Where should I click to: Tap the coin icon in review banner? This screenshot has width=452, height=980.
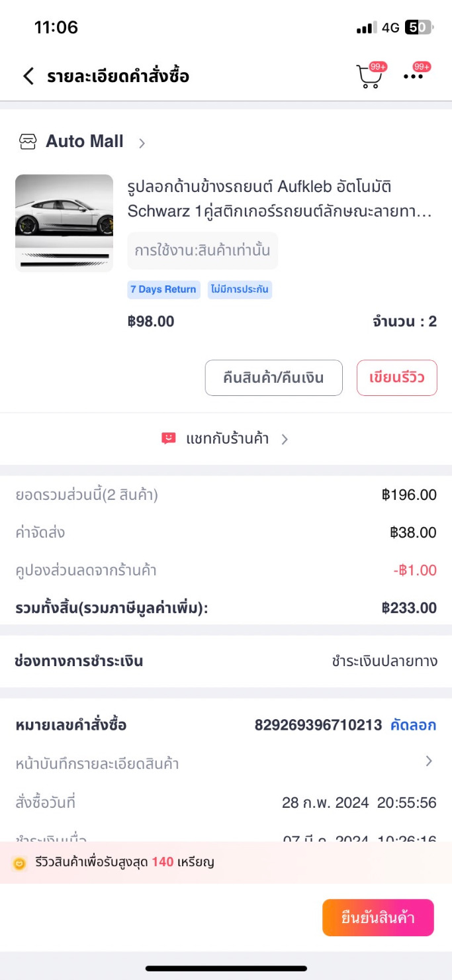(x=20, y=863)
